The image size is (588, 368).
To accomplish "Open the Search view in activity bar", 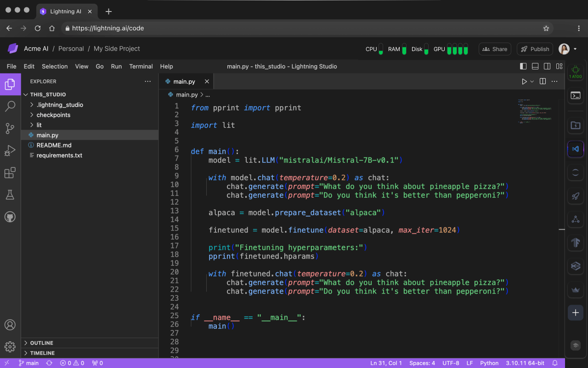I will [x=10, y=107].
